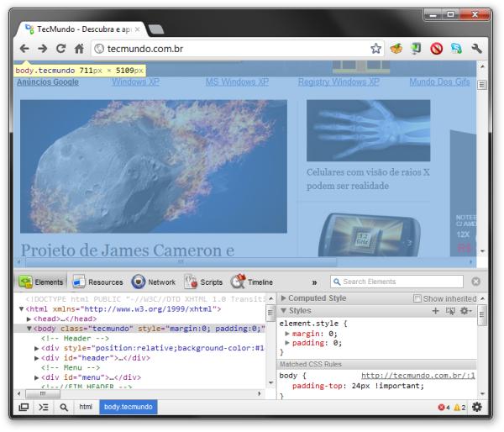Toggle element state icon in Styles header
Image resolution: width=504 pixels, height=432 pixels.
click(450, 311)
